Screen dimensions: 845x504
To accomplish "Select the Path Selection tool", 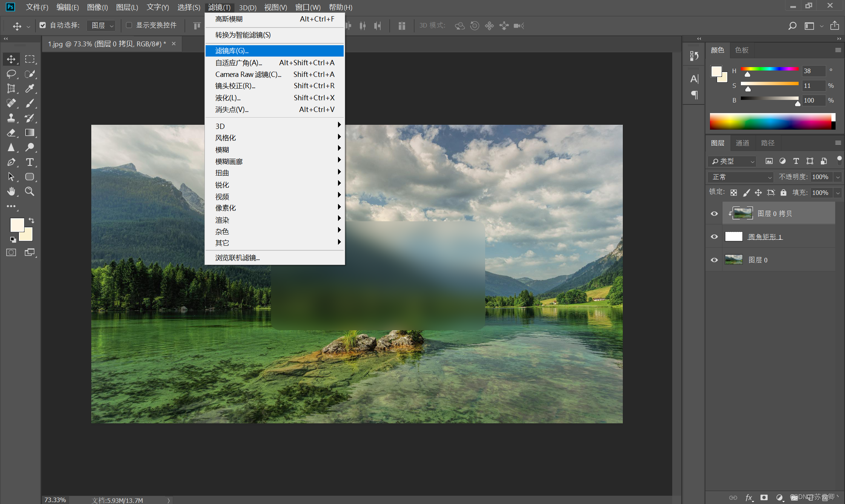I will click(x=11, y=177).
